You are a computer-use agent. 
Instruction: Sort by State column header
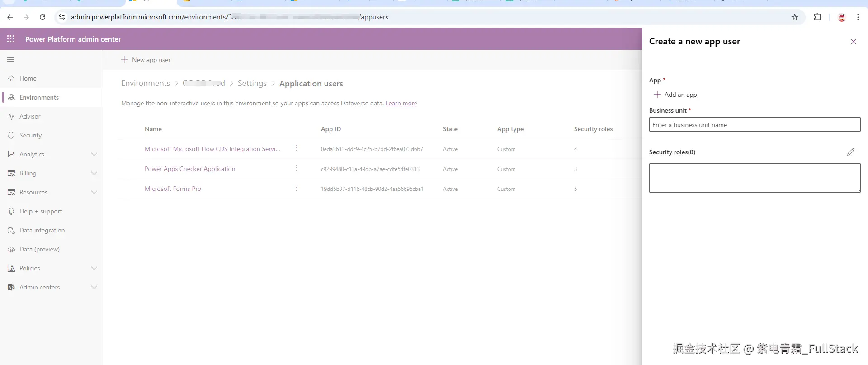(x=450, y=129)
